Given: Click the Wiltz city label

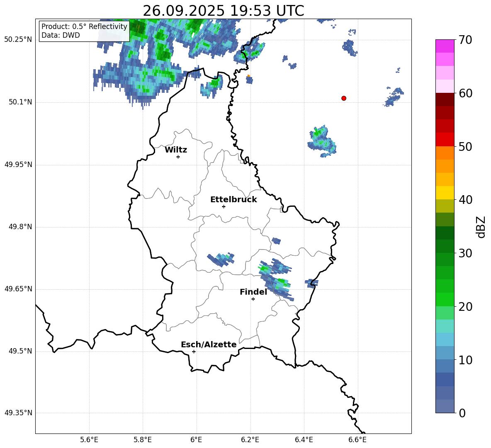Looking at the screenshot, I should point(176,150).
